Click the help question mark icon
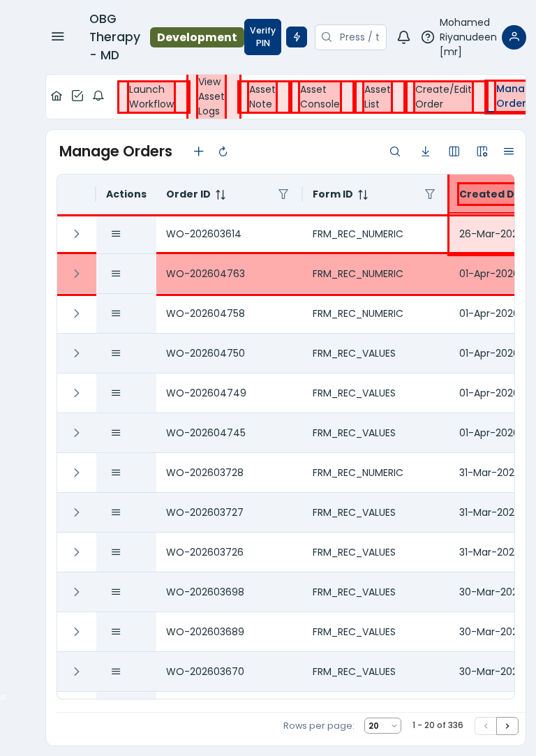The width and height of the screenshot is (536, 756). tap(427, 37)
